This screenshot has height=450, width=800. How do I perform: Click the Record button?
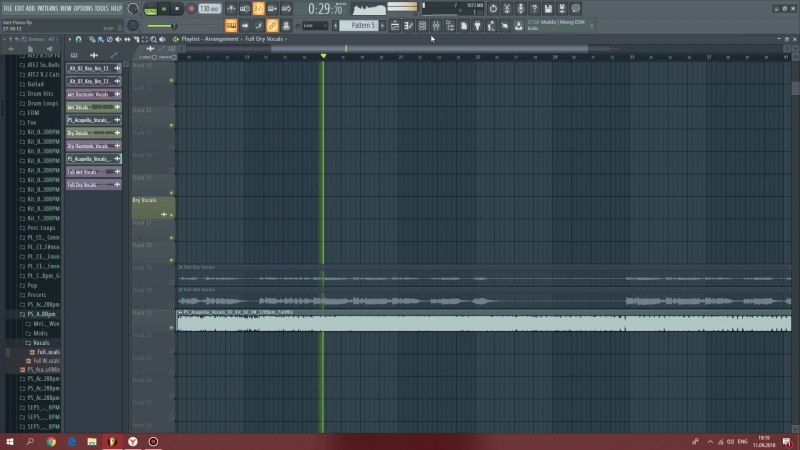[x=191, y=9]
